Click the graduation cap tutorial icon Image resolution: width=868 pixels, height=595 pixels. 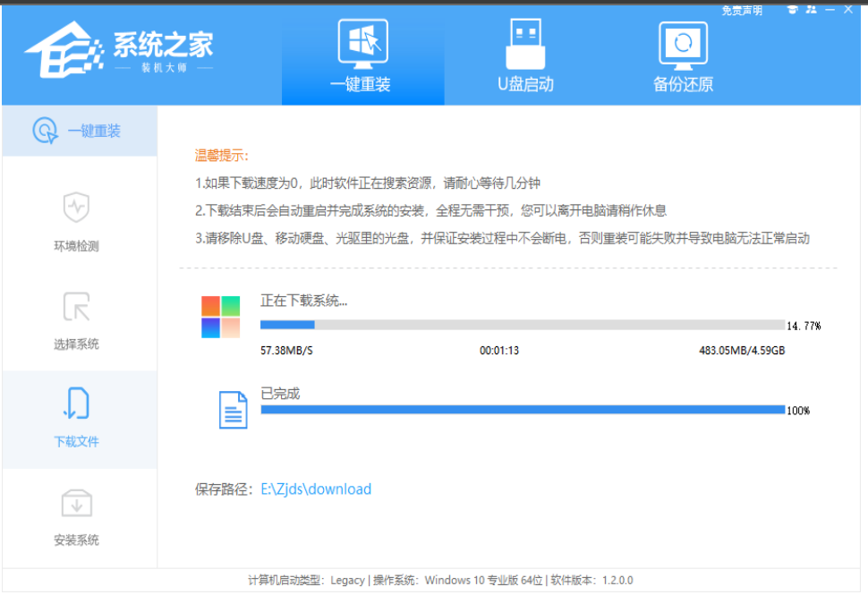tap(792, 10)
